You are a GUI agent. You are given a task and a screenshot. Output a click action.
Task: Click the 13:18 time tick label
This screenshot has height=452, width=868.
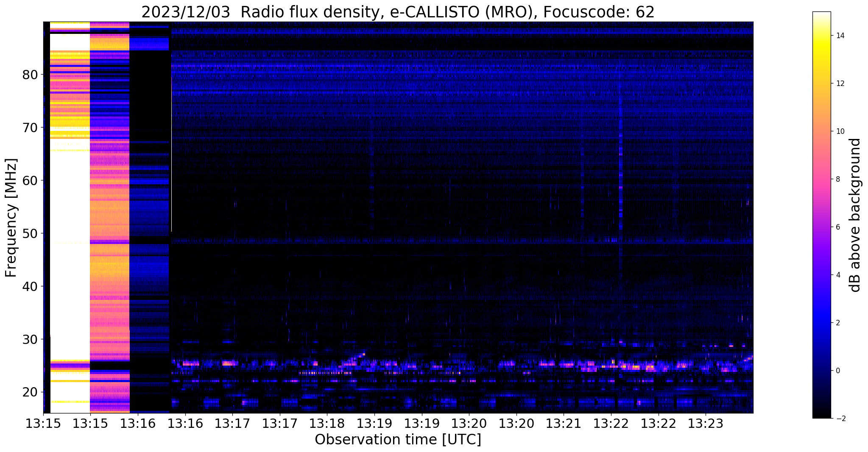[327, 423]
